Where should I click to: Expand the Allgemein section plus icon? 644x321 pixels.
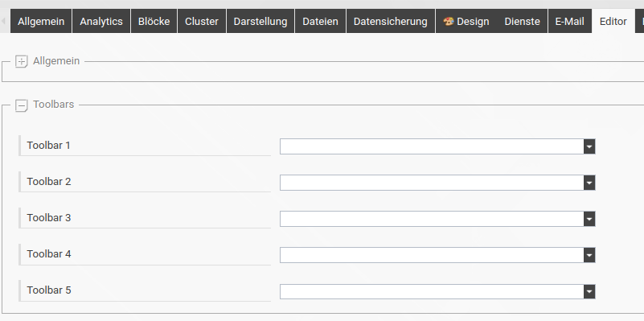point(21,62)
